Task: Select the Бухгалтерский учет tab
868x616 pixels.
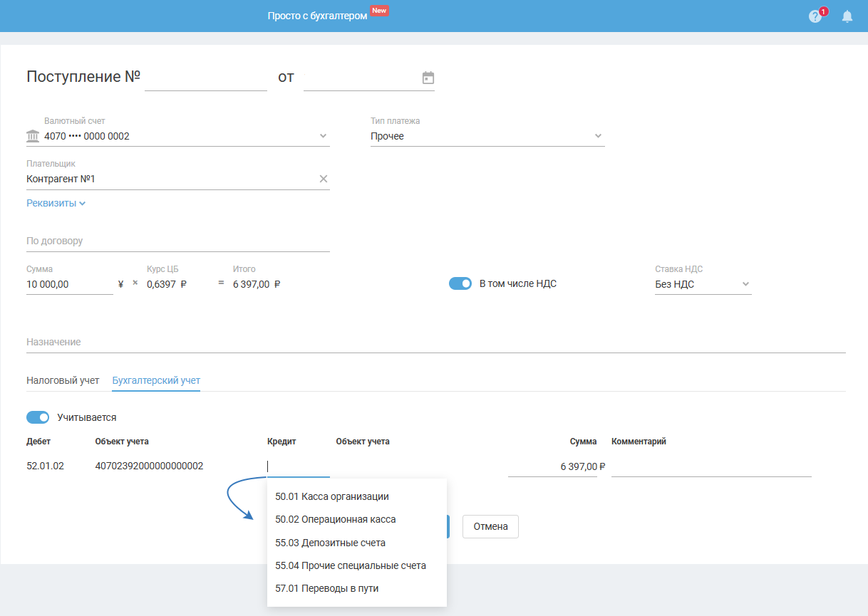Action: click(156, 380)
